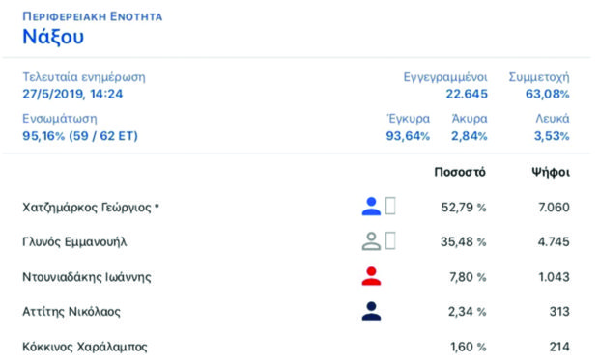Click the rectangle ballot icon in Χατζημάρκος row
599x364 pixels.
coord(390,206)
